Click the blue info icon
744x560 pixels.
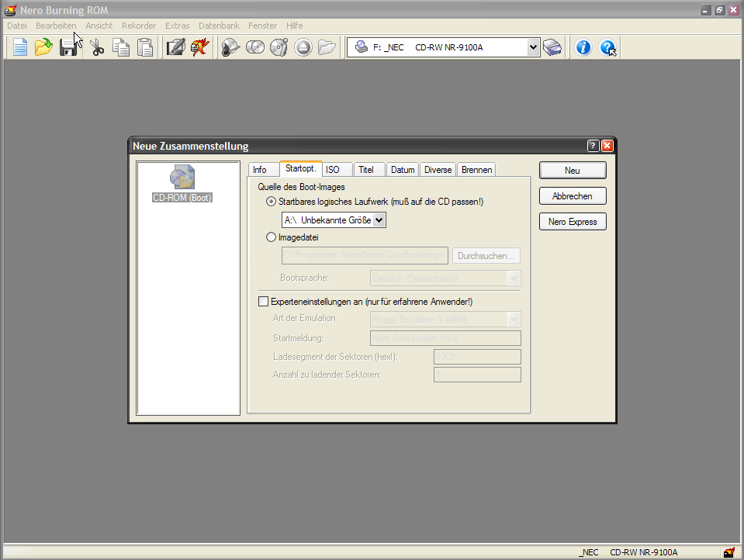583,47
